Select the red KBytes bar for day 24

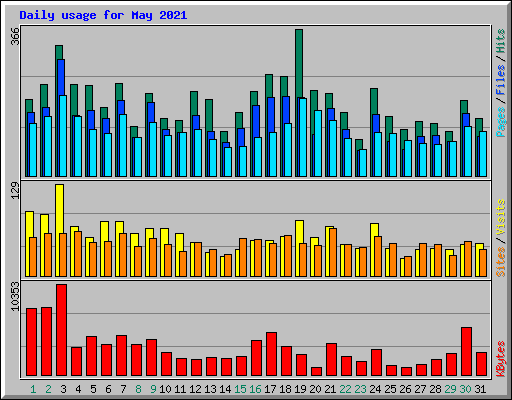coord(376,363)
